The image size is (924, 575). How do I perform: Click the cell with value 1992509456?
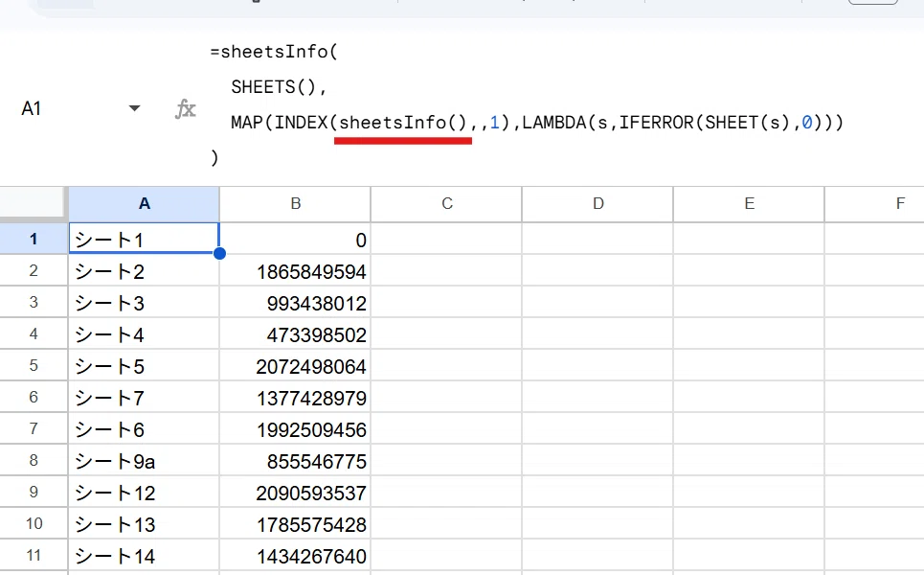[295, 428]
